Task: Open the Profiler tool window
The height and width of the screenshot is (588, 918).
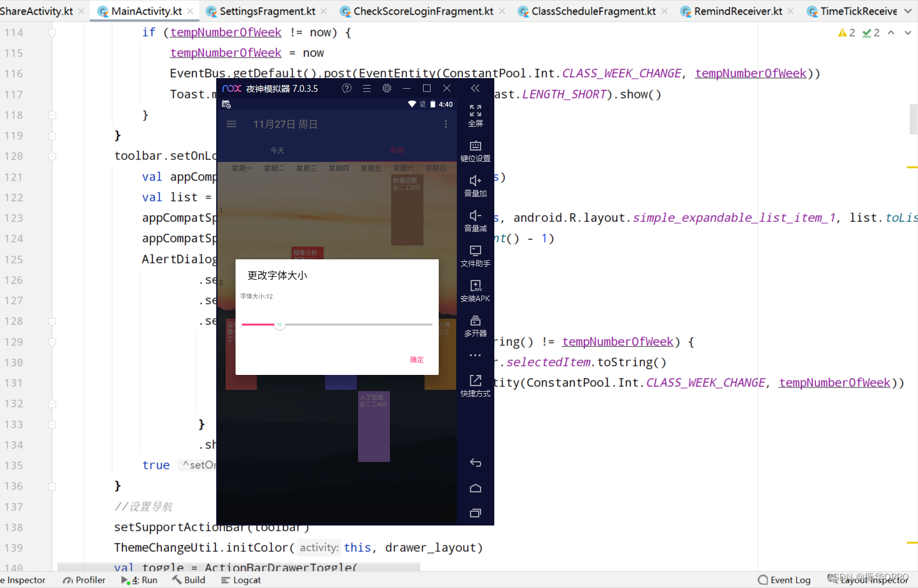Action: coord(84,580)
